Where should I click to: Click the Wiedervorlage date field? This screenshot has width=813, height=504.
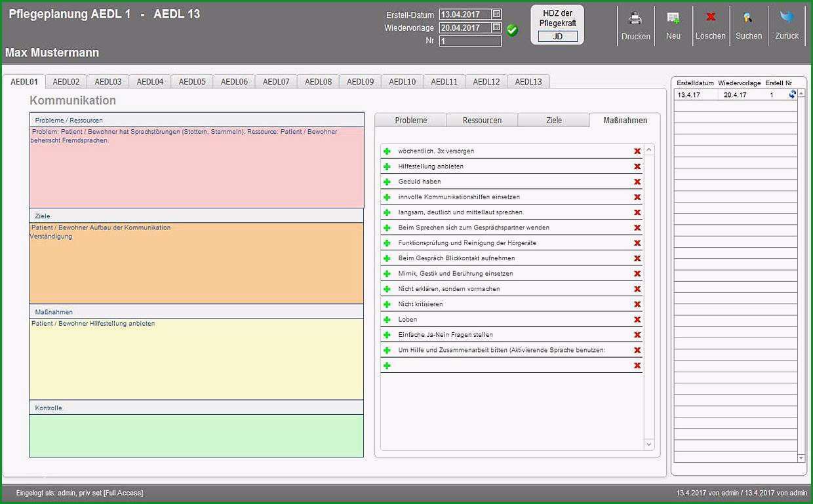tap(465, 28)
